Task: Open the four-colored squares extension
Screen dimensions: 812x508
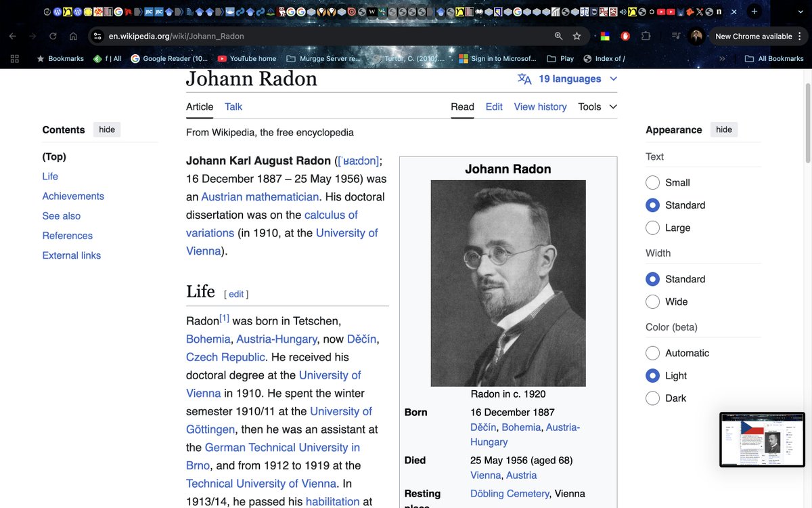Action: [x=606, y=36]
